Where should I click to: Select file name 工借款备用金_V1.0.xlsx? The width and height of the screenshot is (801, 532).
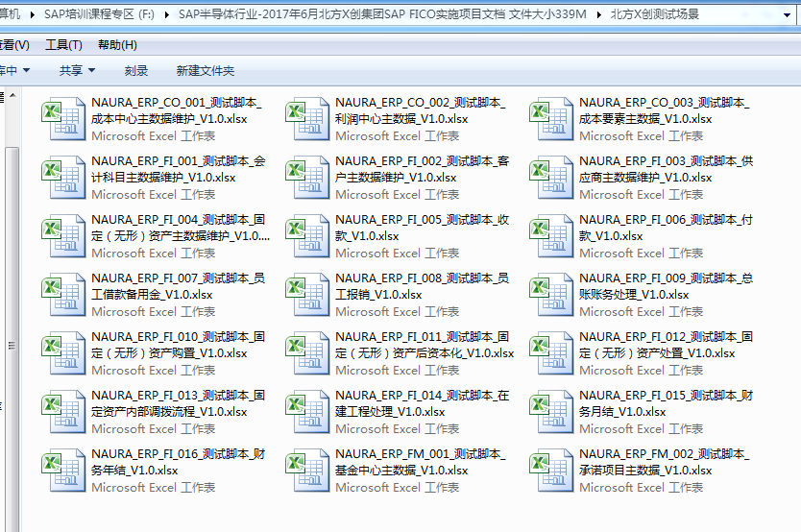(x=152, y=295)
